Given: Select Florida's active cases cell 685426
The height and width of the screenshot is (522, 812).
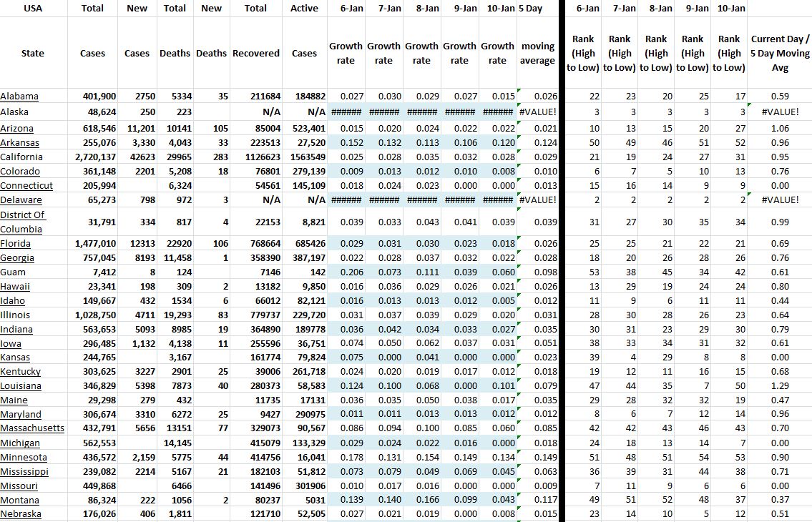Looking at the screenshot, I should coord(309,244).
